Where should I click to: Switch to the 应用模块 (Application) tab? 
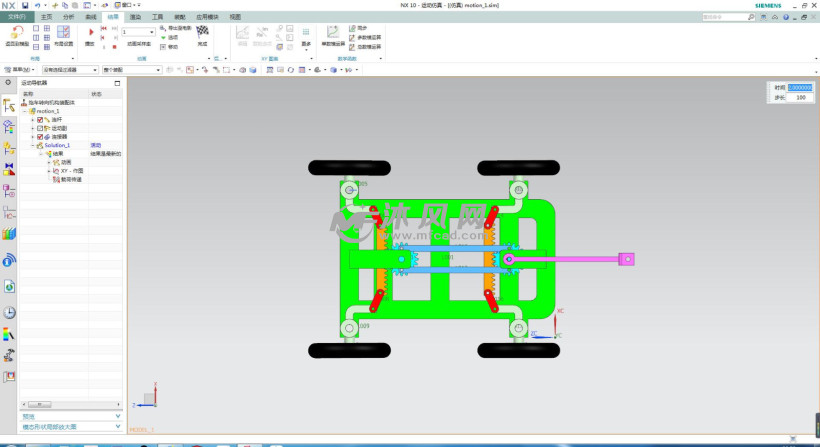[207, 17]
